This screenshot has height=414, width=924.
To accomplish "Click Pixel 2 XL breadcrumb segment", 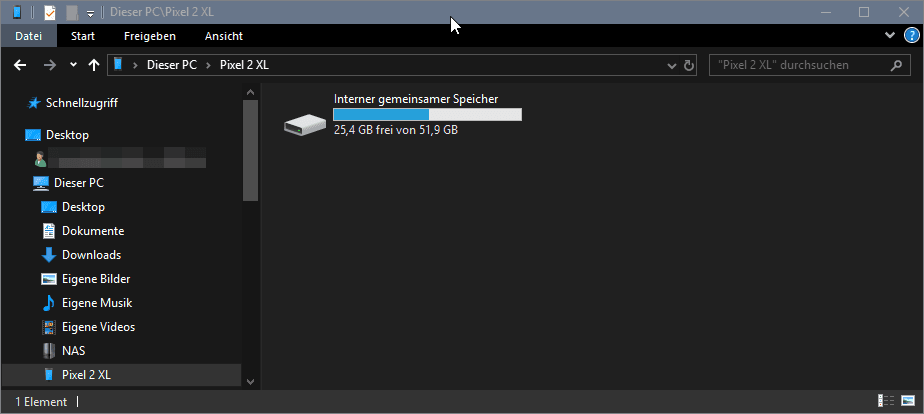I will tap(244, 65).
